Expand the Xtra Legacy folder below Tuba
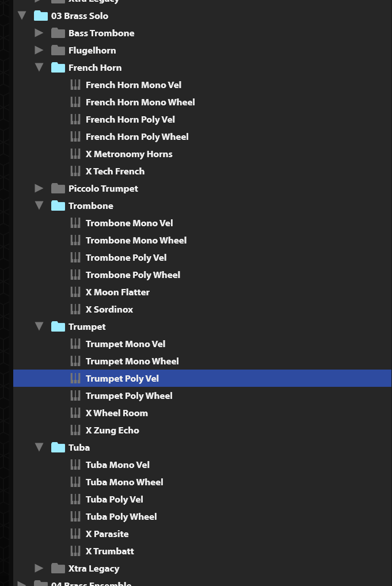Screen dimensions: 392x586 point(39,568)
